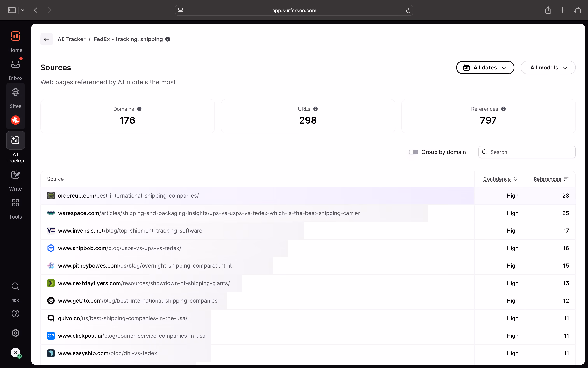Click the URLs info icon
This screenshot has height=368, width=588.
click(x=315, y=109)
